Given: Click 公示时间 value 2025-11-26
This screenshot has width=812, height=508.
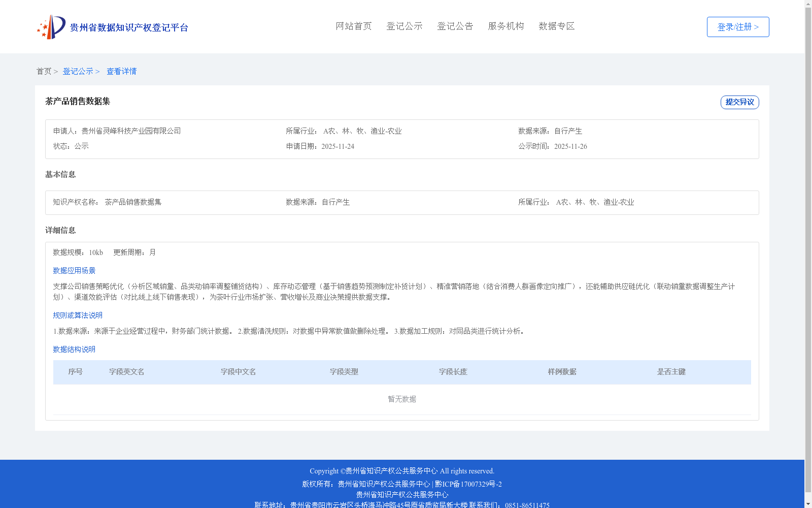Looking at the screenshot, I should click(570, 146).
